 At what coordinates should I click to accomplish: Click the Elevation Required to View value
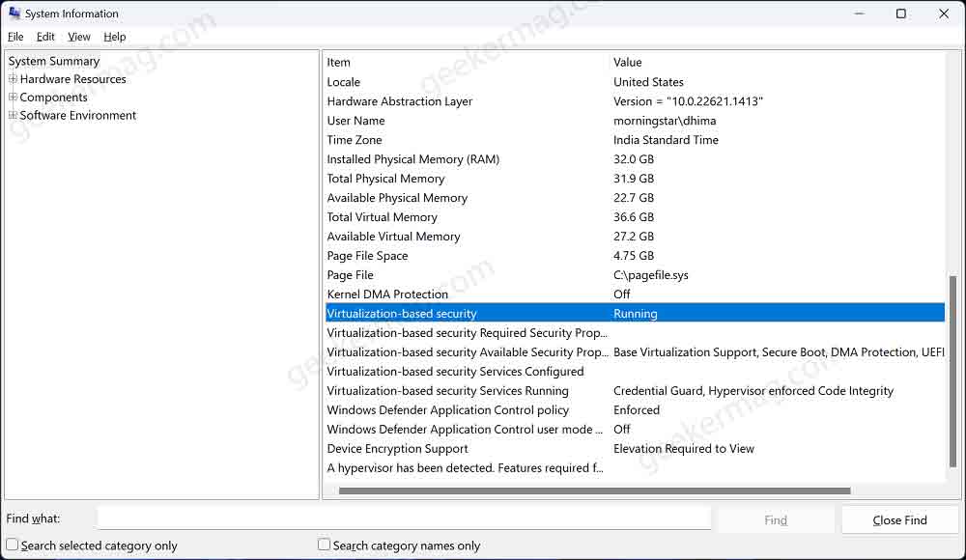click(683, 449)
